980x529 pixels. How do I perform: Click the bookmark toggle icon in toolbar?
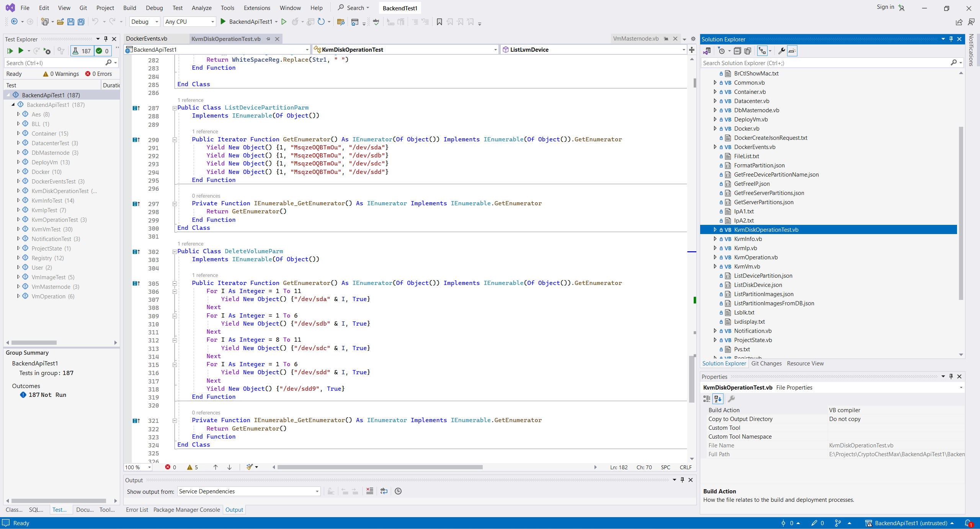coord(439,22)
